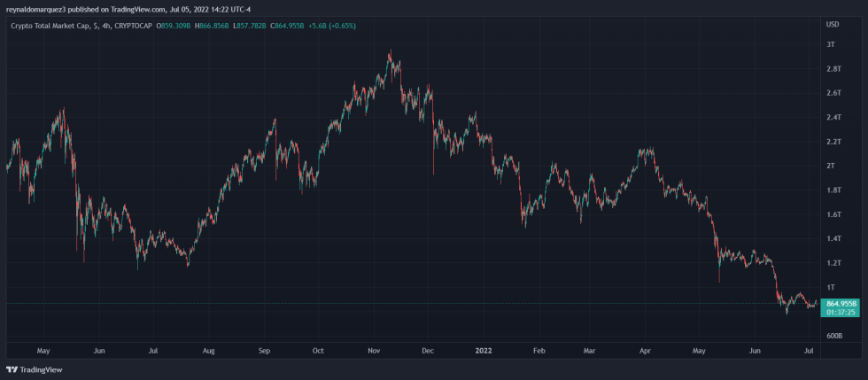Click the Dec time axis label
This screenshot has height=380, width=868.
click(427, 351)
